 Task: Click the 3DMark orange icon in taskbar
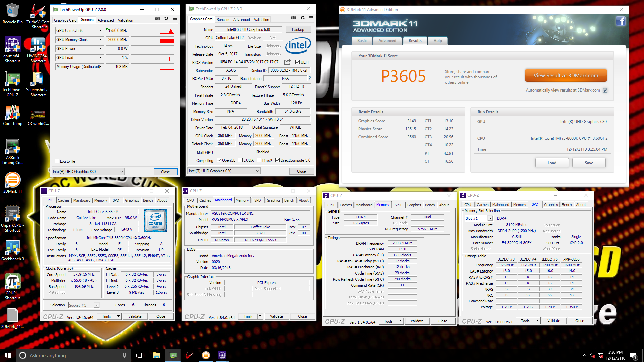tap(206, 355)
